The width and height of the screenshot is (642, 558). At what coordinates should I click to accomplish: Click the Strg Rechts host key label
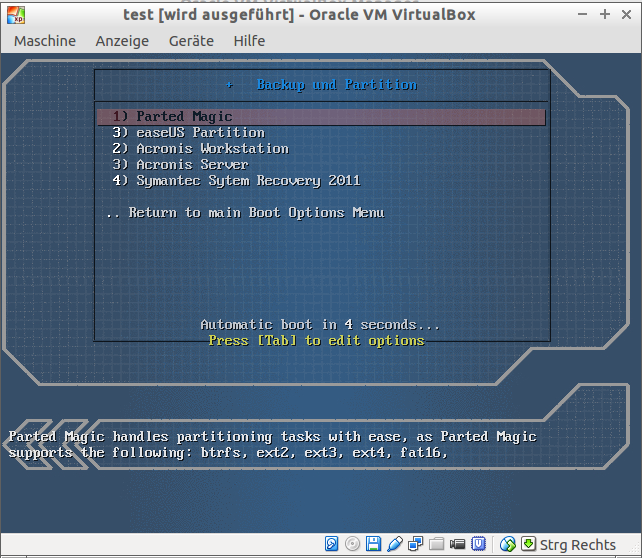(578, 545)
